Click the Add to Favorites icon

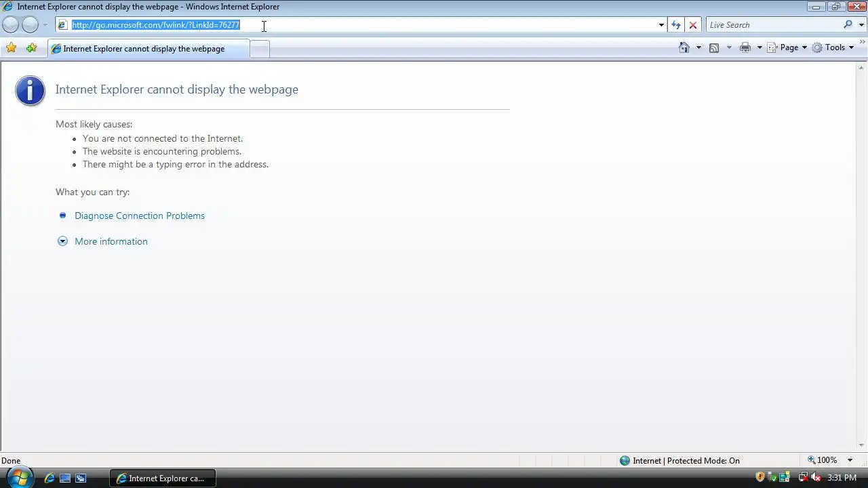pyautogui.click(x=31, y=47)
